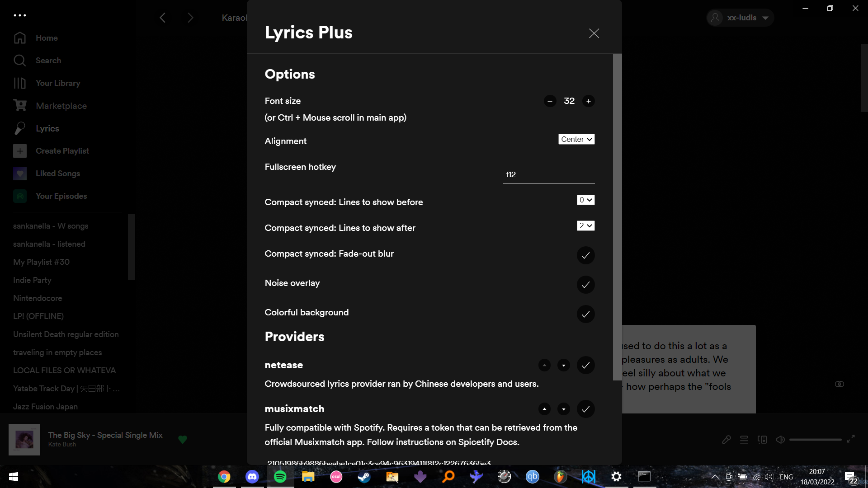Select the microphone lyrics icon in player bar
Image resolution: width=868 pixels, height=488 pixels.
click(726, 439)
